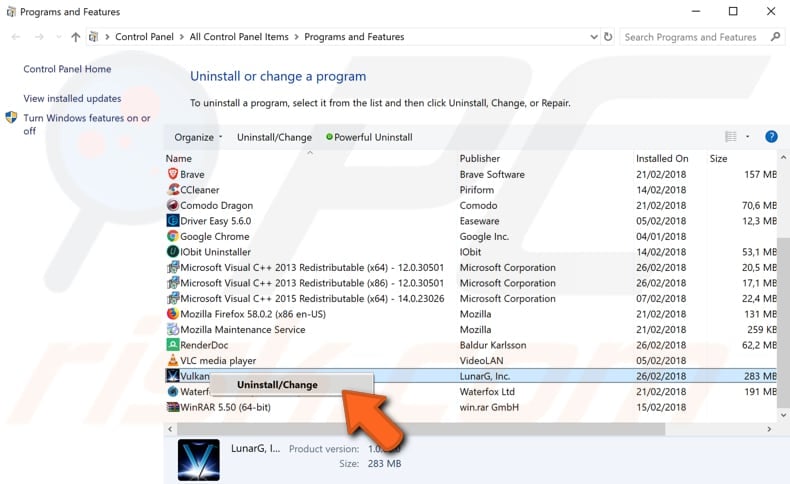Click icon of Visual C++ 2013 x64 entry
The width and height of the screenshot is (790, 484).
173,267
